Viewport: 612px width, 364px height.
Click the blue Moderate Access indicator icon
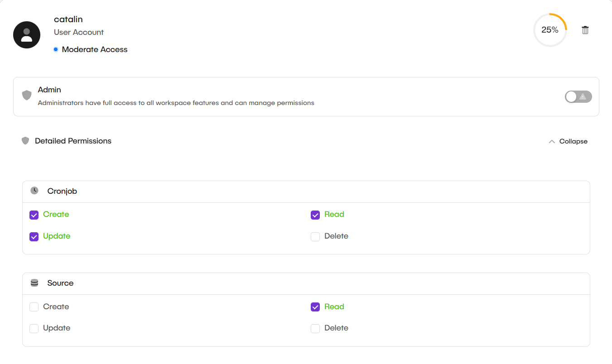pyautogui.click(x=56, y=49)
